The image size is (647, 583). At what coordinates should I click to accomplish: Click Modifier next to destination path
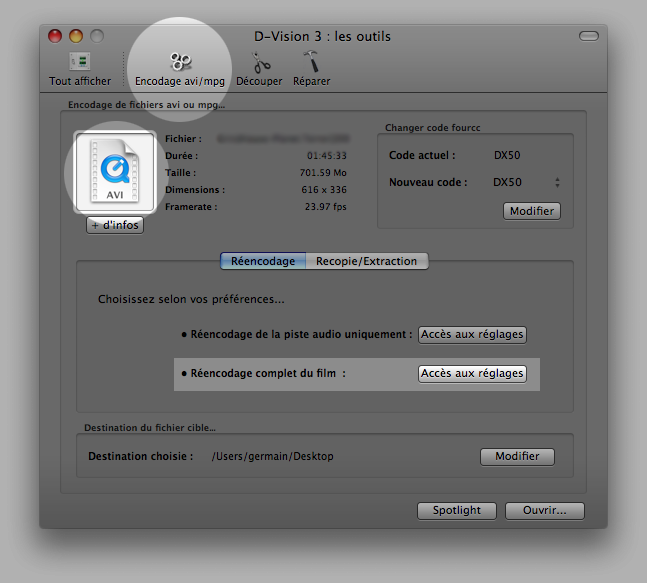pos(517,456)
